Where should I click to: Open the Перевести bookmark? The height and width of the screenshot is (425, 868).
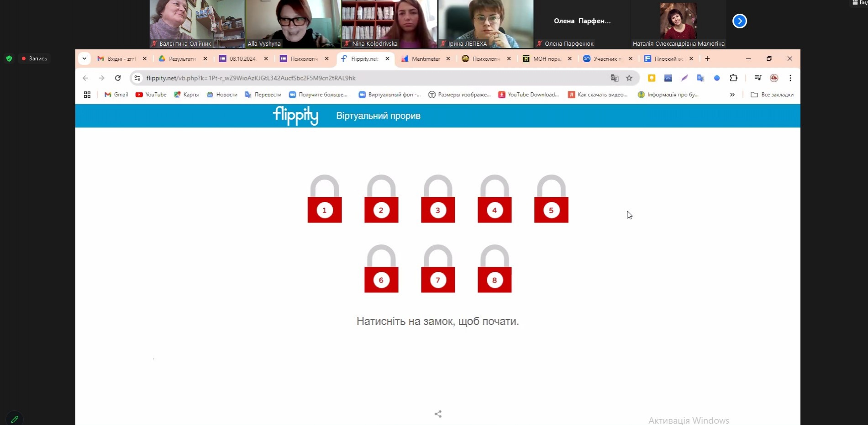pos(263,95)
